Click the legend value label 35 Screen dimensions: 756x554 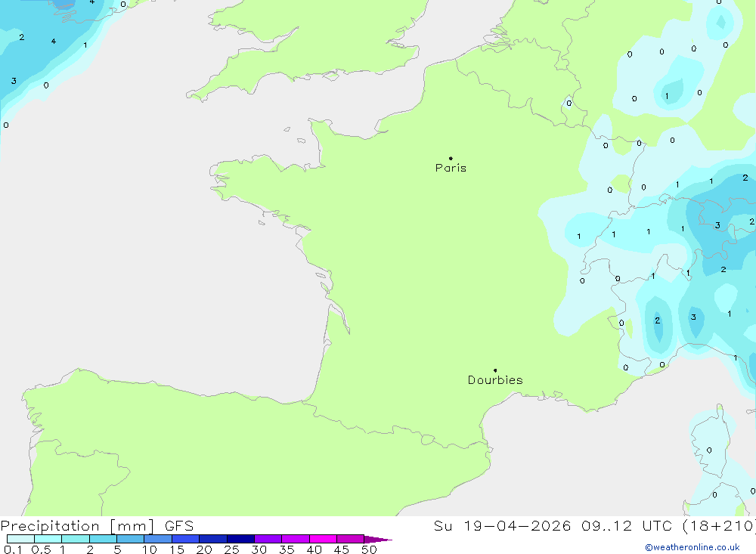pyautogui.click(x=287, y=549)
